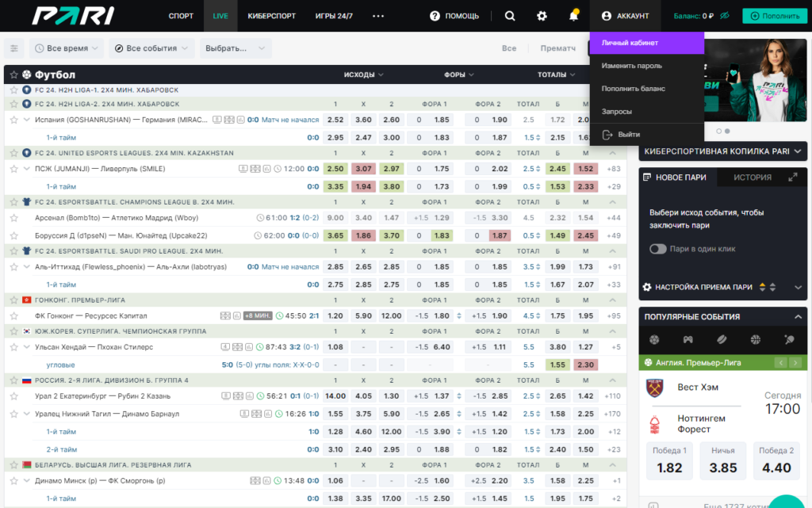Favorite Динамо Минск (р) — ФК Сморгонь star
The width and height of the screenshot is (812, 508).
click(14, 481)
